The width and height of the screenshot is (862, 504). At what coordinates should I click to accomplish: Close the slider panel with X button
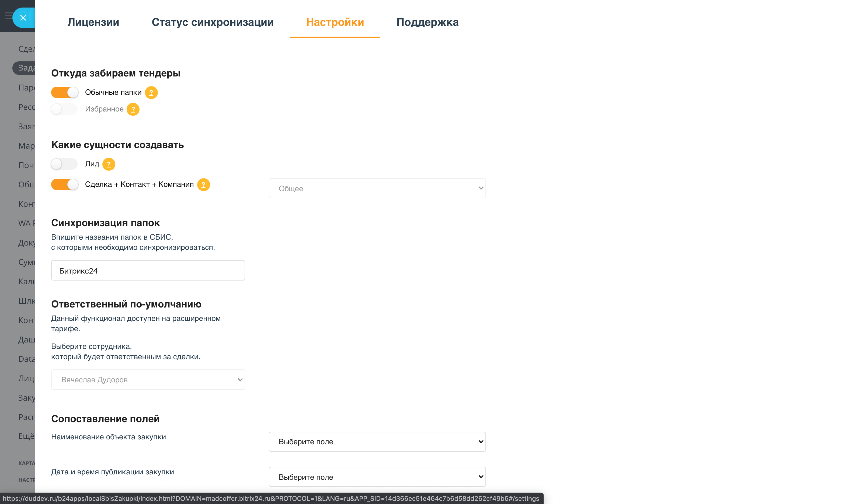point(23,18)
